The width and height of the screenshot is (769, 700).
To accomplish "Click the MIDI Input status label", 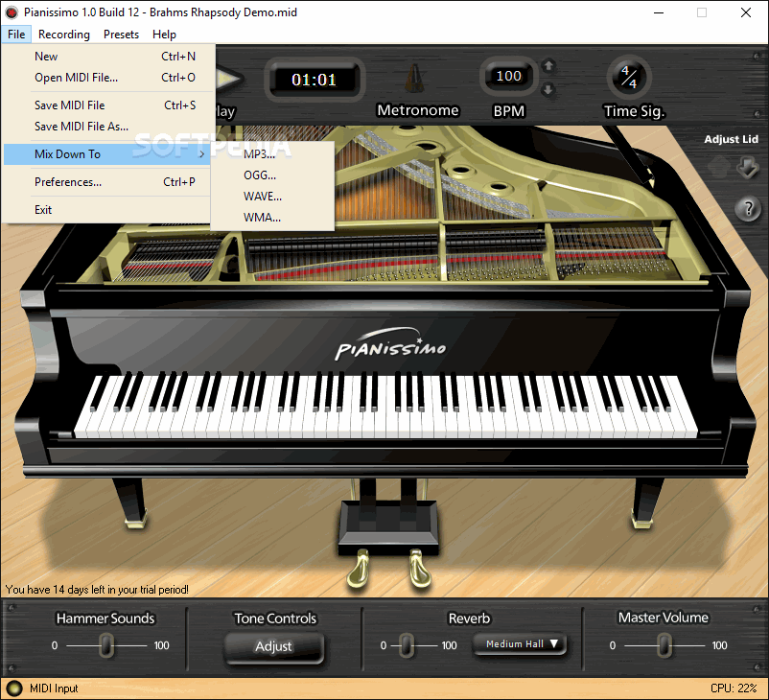I will click(x=54, y=688).
